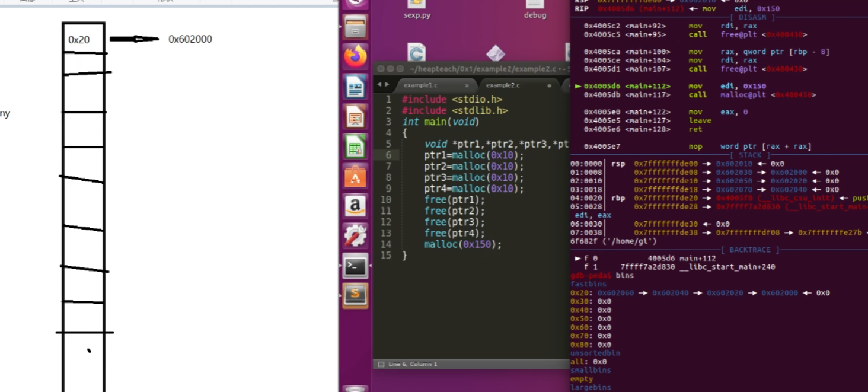Open Firefox from the Ubuntu dock

coord(355,57)
